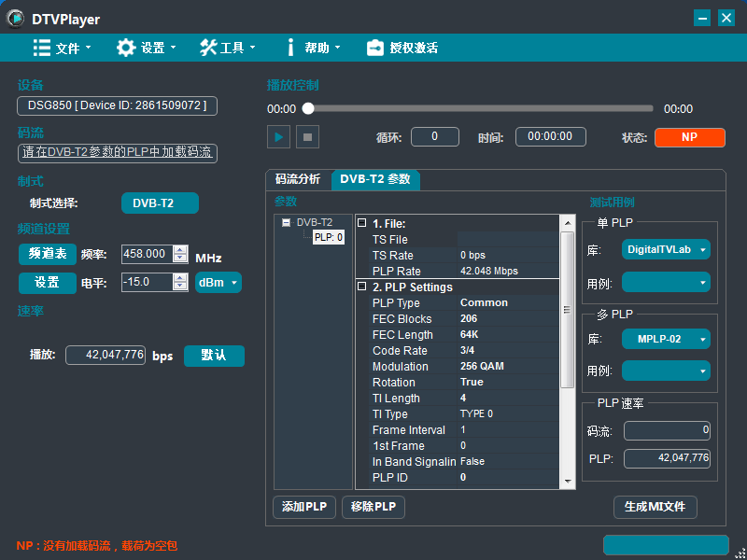Open the DigitalTVLab library dropdown

tap(666, 249)
